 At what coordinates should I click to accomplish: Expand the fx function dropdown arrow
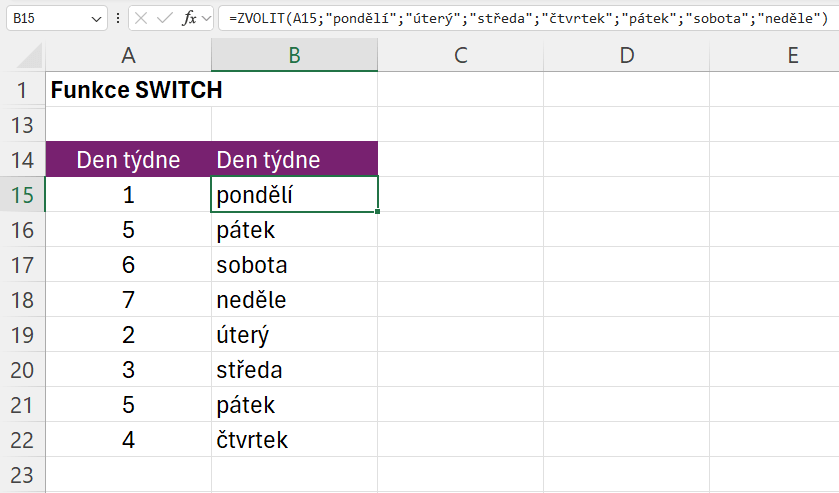[206, 18]
